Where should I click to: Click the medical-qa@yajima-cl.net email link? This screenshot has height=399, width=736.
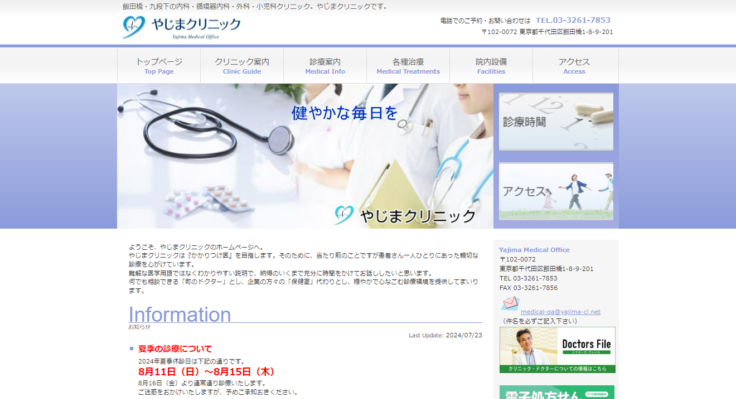point(560,312)
